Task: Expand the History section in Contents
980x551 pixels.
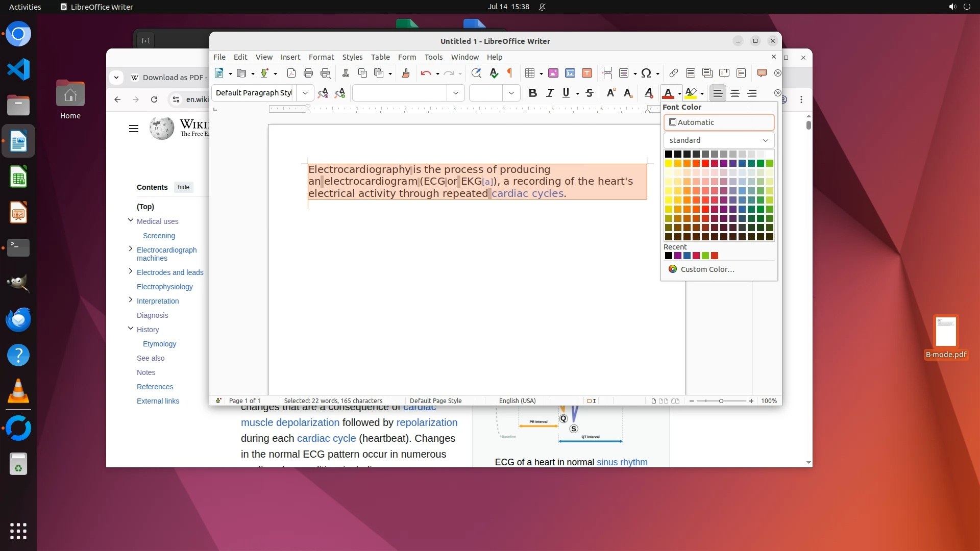Action: point(131,329)
